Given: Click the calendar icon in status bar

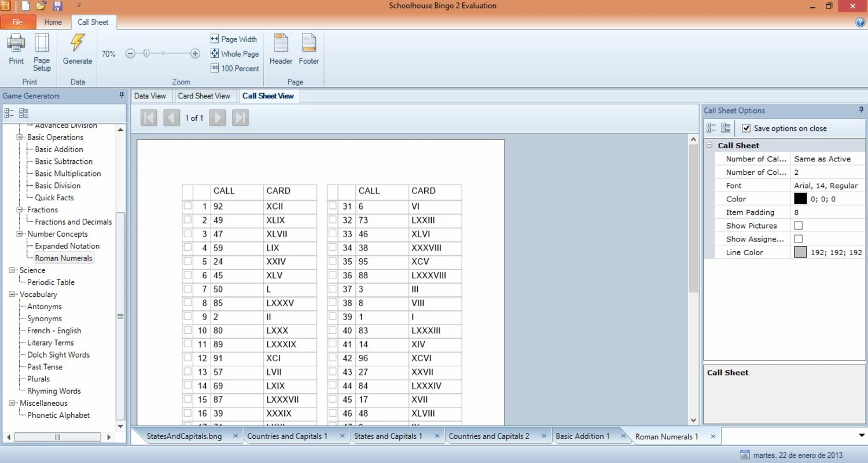Looking at the screenshot, I should coord(745,455).
